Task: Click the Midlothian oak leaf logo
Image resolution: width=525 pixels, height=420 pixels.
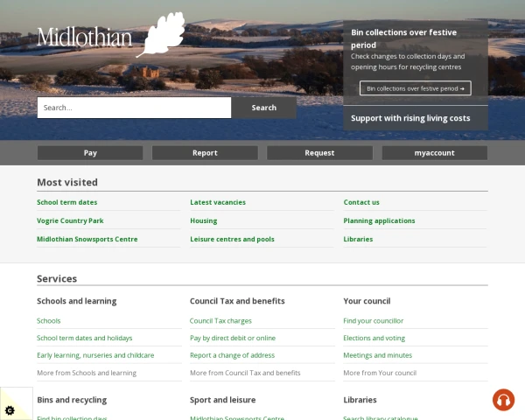Action: click(161, 34)
